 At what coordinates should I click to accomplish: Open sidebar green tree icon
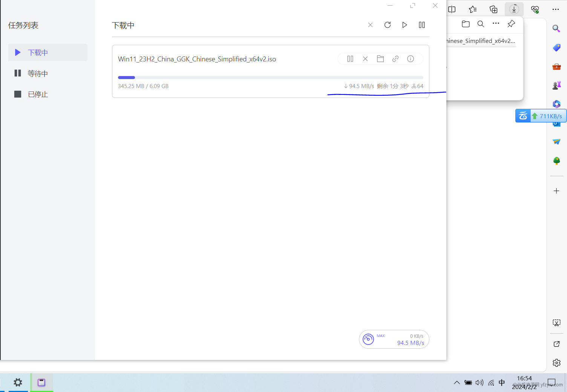click(x=556, y=161)
